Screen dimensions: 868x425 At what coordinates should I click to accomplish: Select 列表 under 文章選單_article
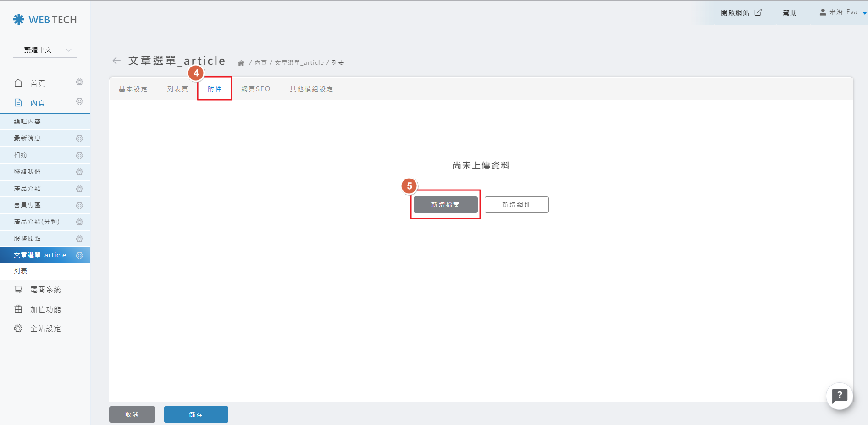tap(21, 271)
